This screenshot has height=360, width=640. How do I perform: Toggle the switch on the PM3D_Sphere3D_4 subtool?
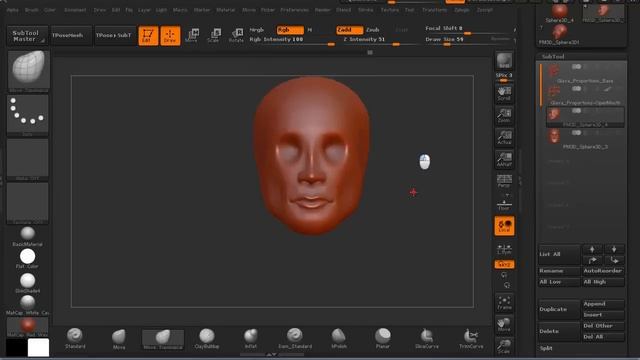pyautogui.click(x=576, y=111)
